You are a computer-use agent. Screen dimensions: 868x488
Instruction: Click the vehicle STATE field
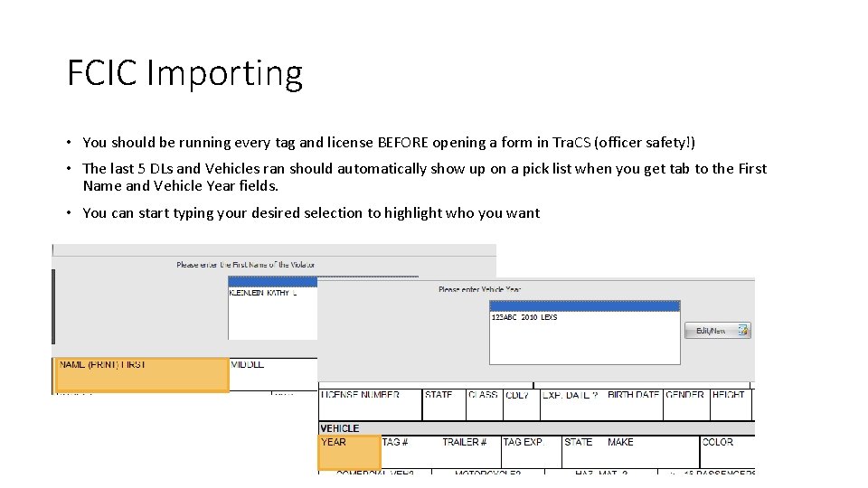coord(583,452)
